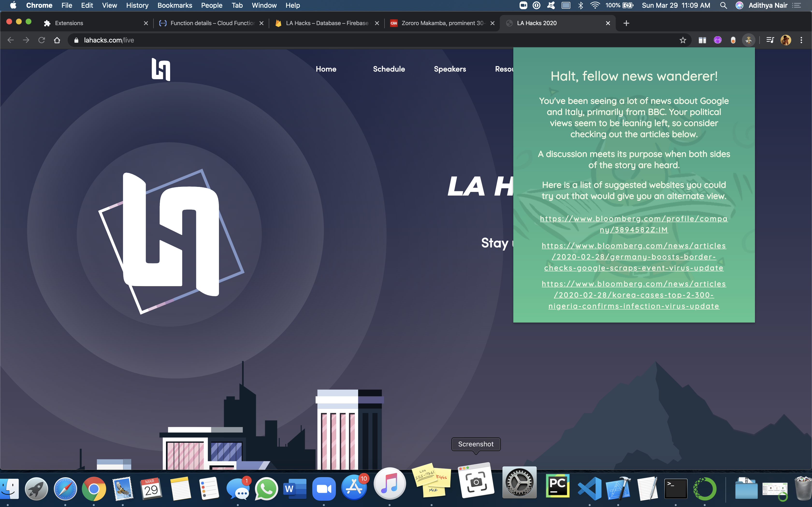Open the Bloomberg Korea cases article link
This screenshot has width=812, height=507.
click(633, 295)
